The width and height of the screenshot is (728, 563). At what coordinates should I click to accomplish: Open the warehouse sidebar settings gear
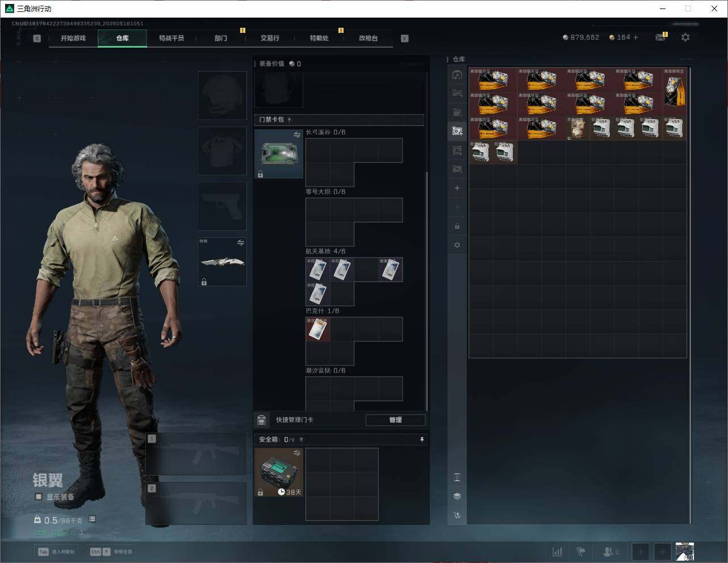[x=457, y=245]
